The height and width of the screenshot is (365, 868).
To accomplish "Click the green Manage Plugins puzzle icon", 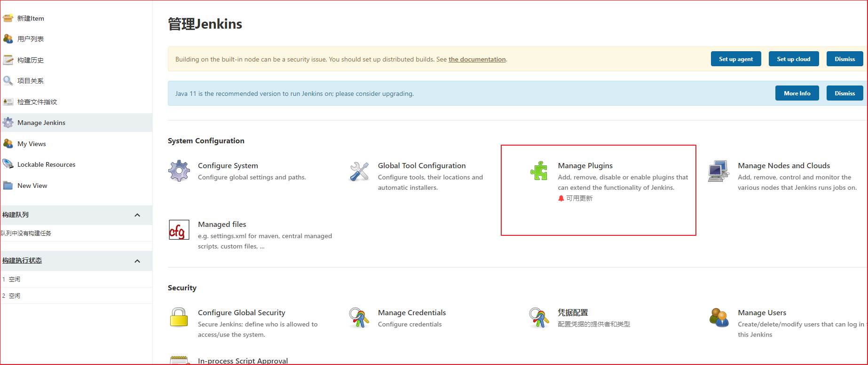I will click(539, 171).
